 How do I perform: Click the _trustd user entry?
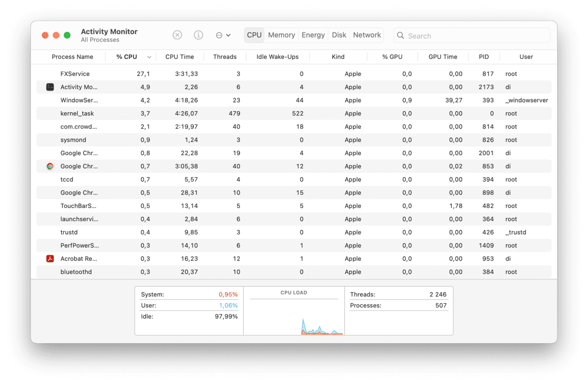coord(515,232)
